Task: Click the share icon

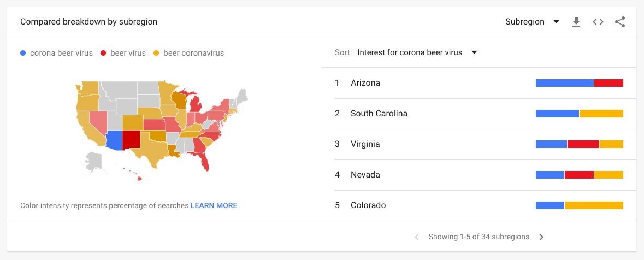Action: [620, 22]
